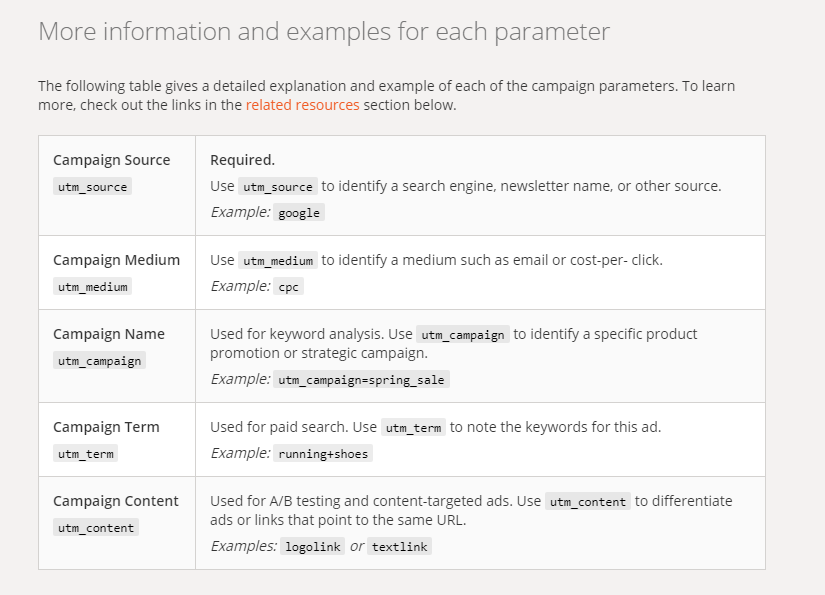Click the 'utm_campaign=spring_sale' example chip
The image size is (825, 595).
(361, 380)
